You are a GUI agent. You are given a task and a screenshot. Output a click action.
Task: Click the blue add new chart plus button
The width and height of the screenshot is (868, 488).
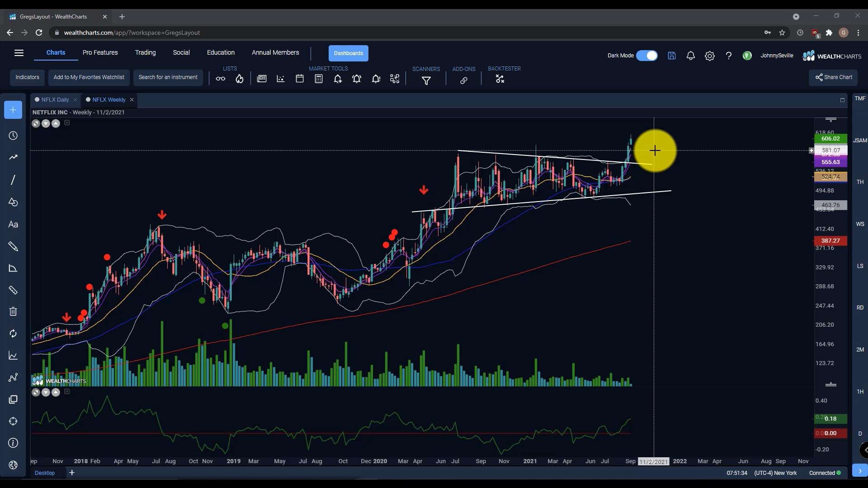pyautogui.click(x=13, y=110)
